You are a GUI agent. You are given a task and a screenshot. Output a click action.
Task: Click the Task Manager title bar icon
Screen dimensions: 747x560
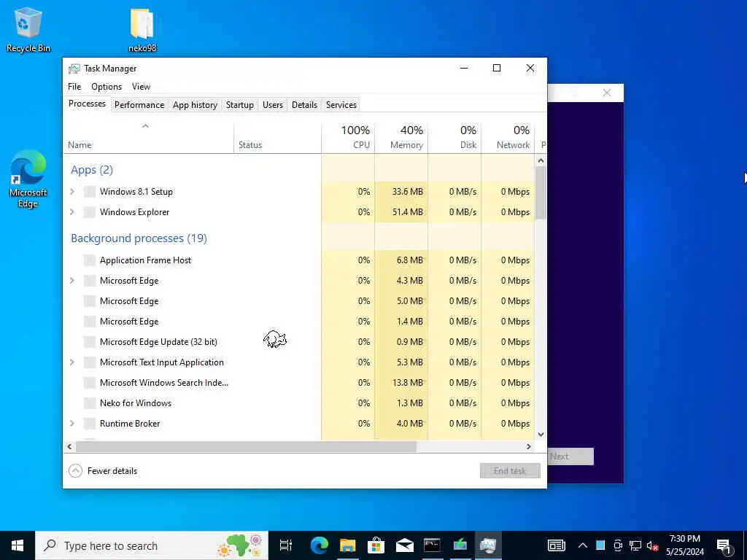pyautogui.click(x=74, y=69)
